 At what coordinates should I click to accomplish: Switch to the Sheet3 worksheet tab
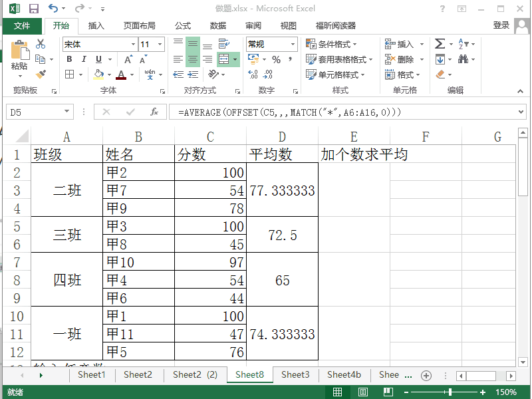pyautogui.click(x=295, y=374)
